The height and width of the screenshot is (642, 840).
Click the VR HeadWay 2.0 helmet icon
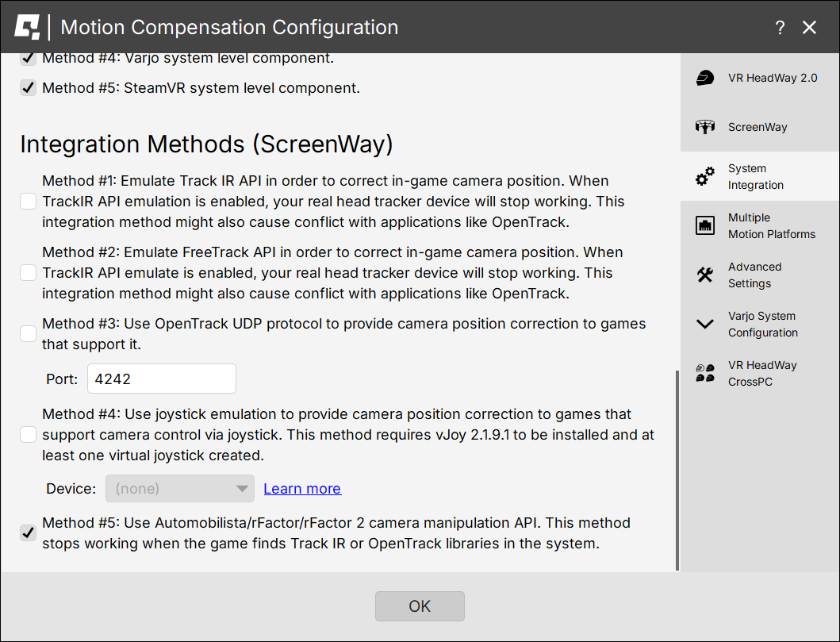[x=704, y=78]
